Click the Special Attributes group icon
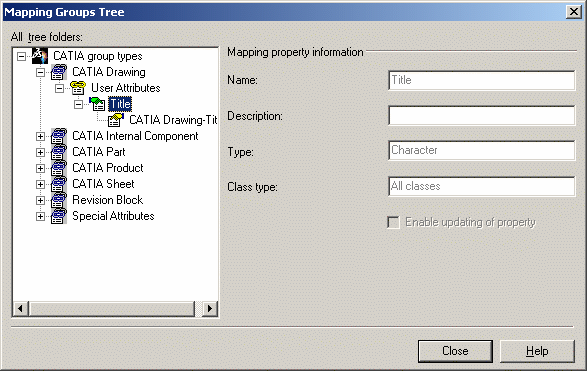The width and height of the screenshot is (587, 371). (x=59, y=216)
